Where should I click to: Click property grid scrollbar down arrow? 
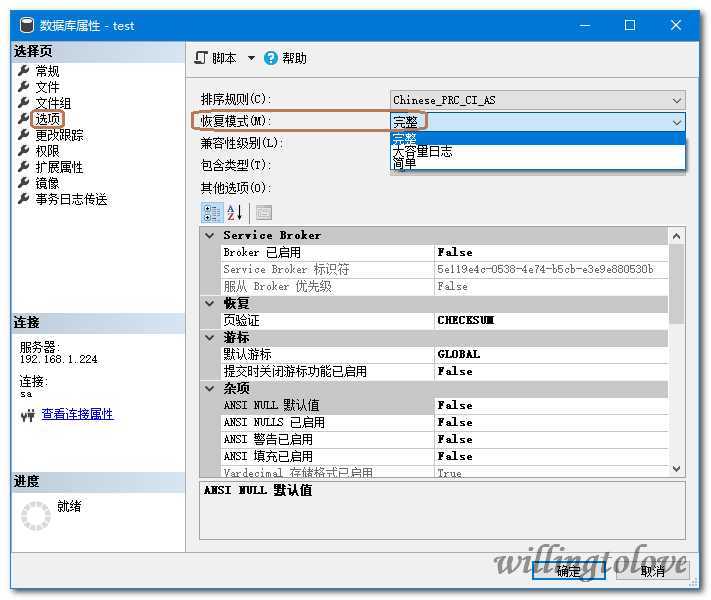pyautogui.click(x=677, y=468)
